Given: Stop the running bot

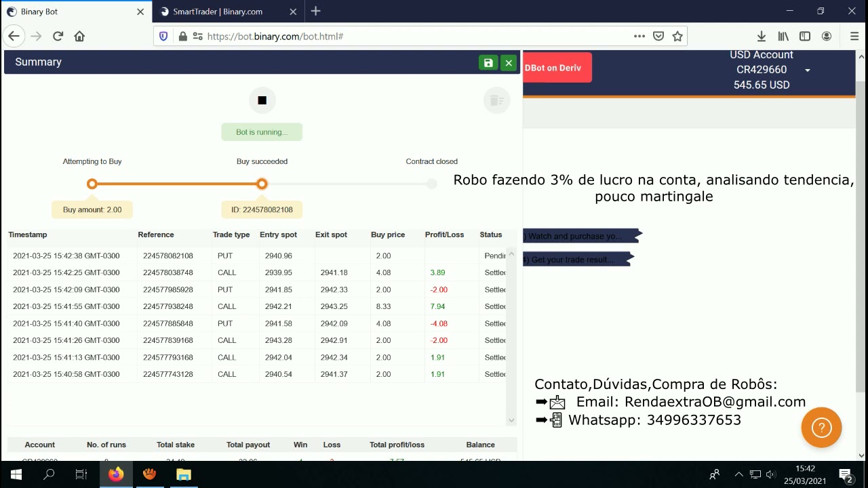Looking at the screenshot, I should pyautogui.click(x=262, y=100).
